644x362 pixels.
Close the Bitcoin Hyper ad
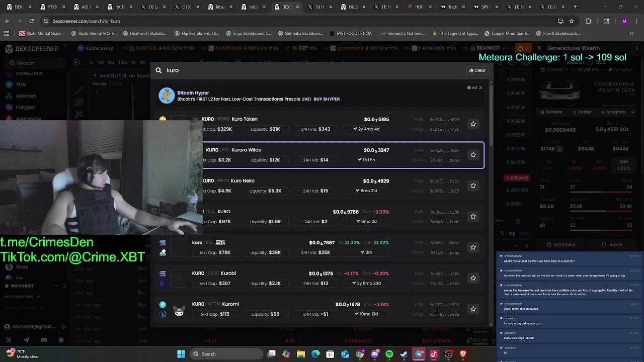(x=480, y=87)
